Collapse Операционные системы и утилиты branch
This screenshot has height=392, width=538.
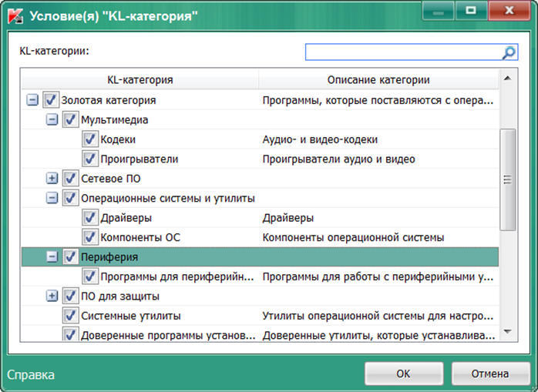tap(52, 198)
